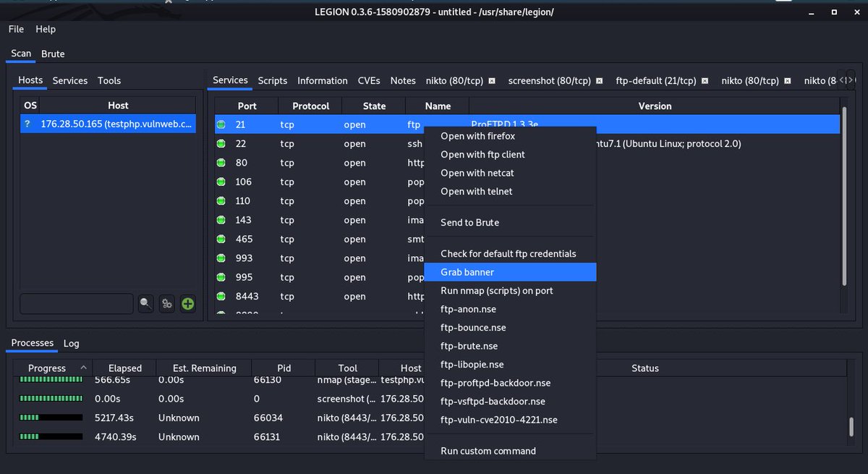868x474 pixels.
Task: Select the Processes tab
Action: coord(33,343)
